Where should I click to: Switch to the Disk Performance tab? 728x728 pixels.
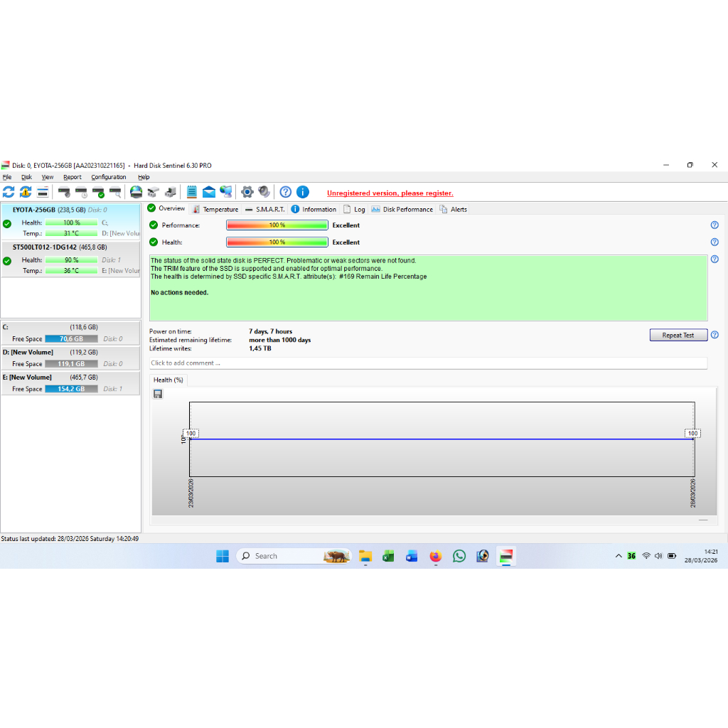coord(407,209)
